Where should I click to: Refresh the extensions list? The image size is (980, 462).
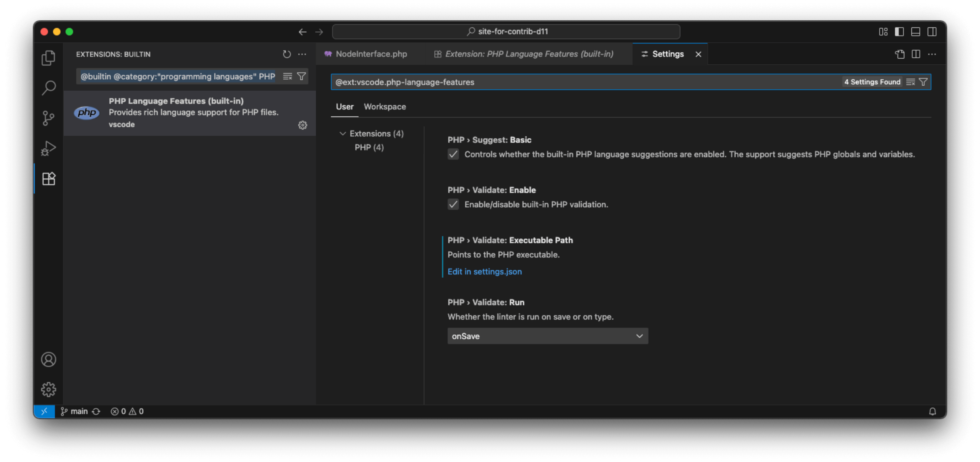286,54
